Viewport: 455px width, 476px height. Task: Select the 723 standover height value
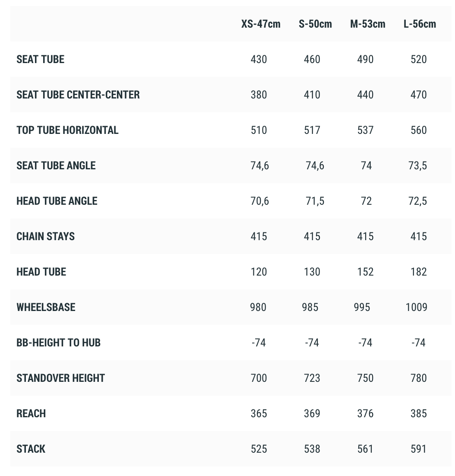tap(312, 378)
